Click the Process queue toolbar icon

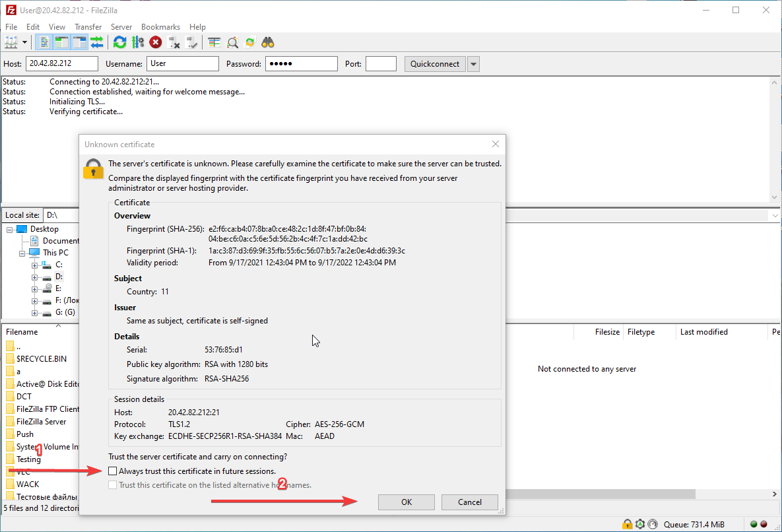pos(138,42)
